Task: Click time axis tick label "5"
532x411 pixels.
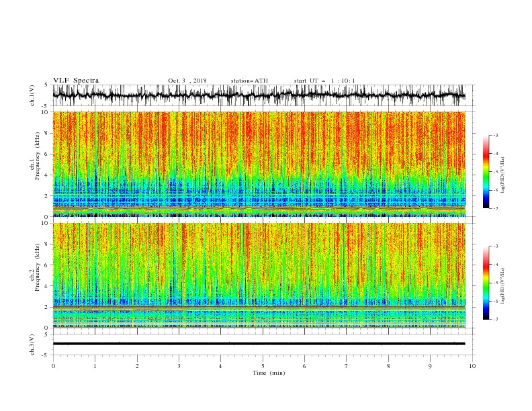Action: [263, 366]
